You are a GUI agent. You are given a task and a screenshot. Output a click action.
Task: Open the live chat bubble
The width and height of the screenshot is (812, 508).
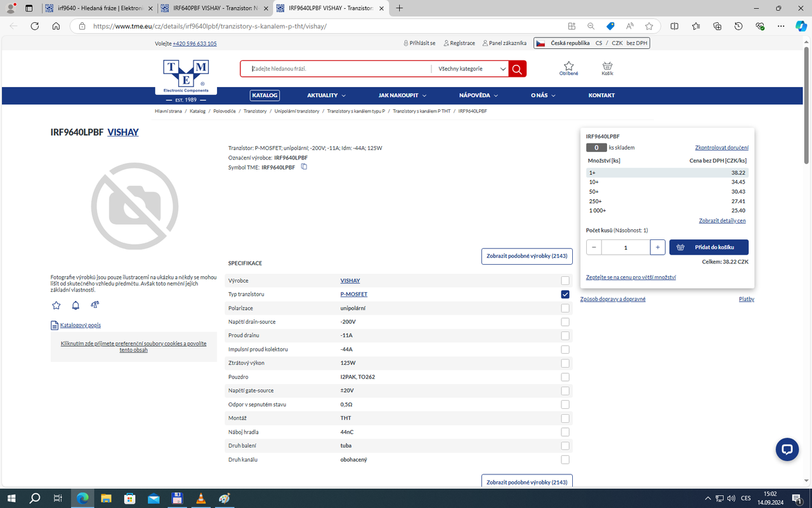(787, 449)
